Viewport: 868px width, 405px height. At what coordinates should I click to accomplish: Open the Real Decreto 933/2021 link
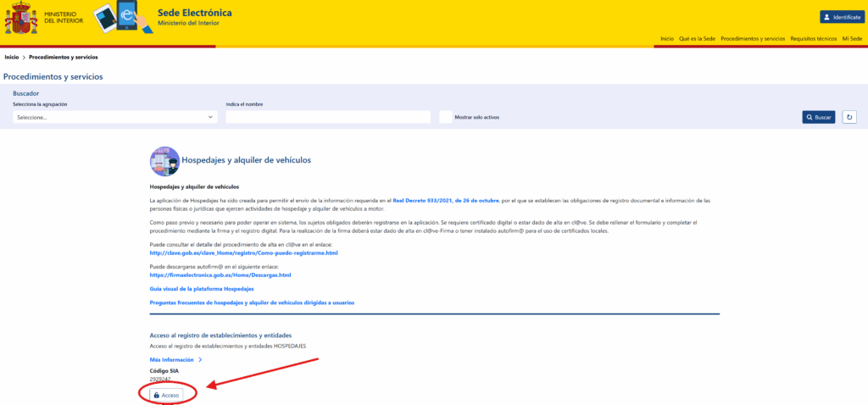tap(446, 200)
